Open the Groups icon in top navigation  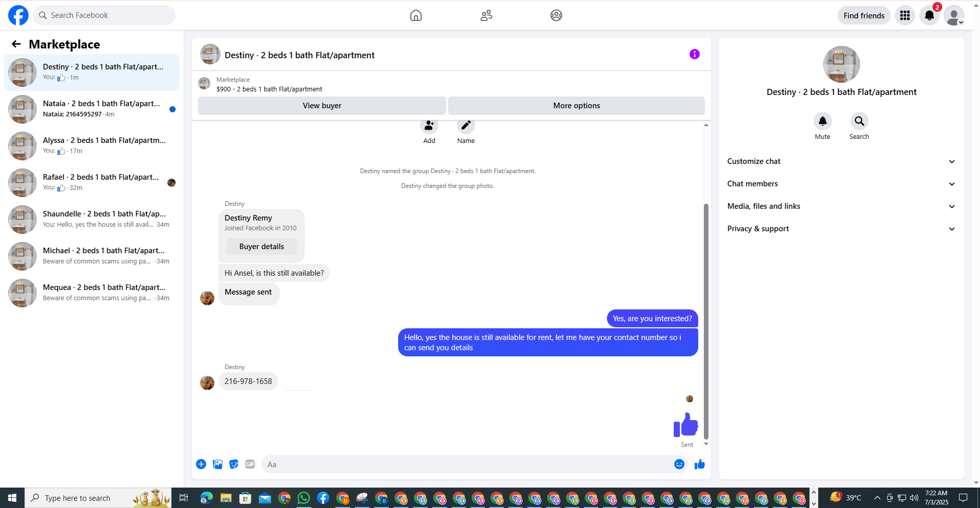pyautogui.click(x=556, y=15)
